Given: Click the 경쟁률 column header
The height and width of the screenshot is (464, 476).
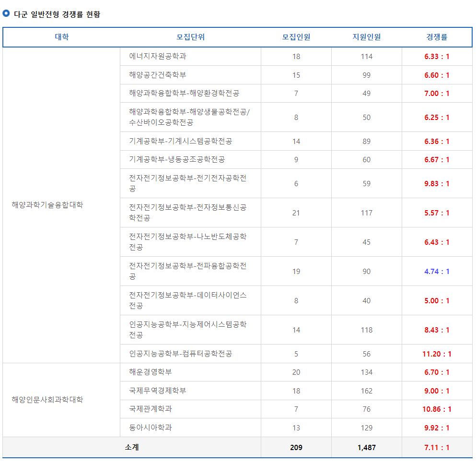Looking at the screenshot, I should coord(436,37).
